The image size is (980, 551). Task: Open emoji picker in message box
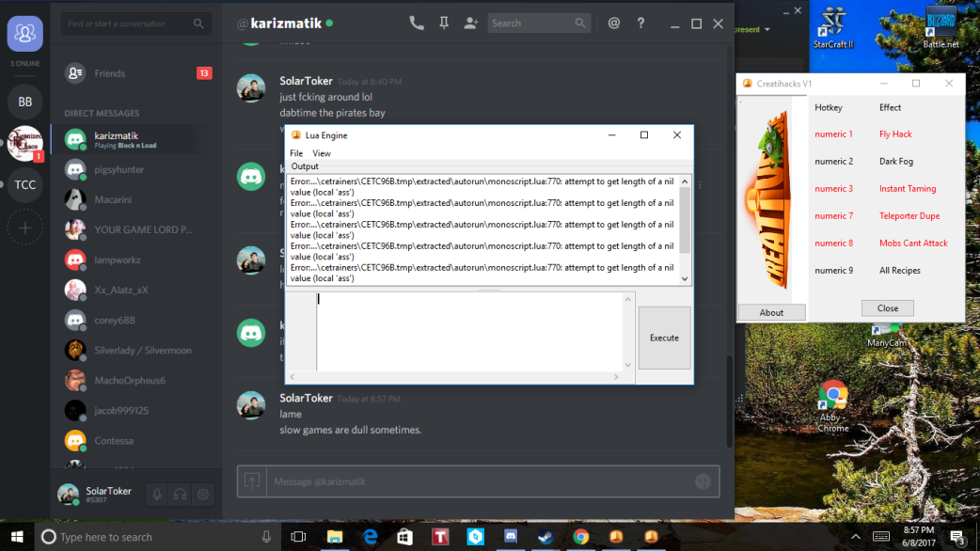pos(703,481)
